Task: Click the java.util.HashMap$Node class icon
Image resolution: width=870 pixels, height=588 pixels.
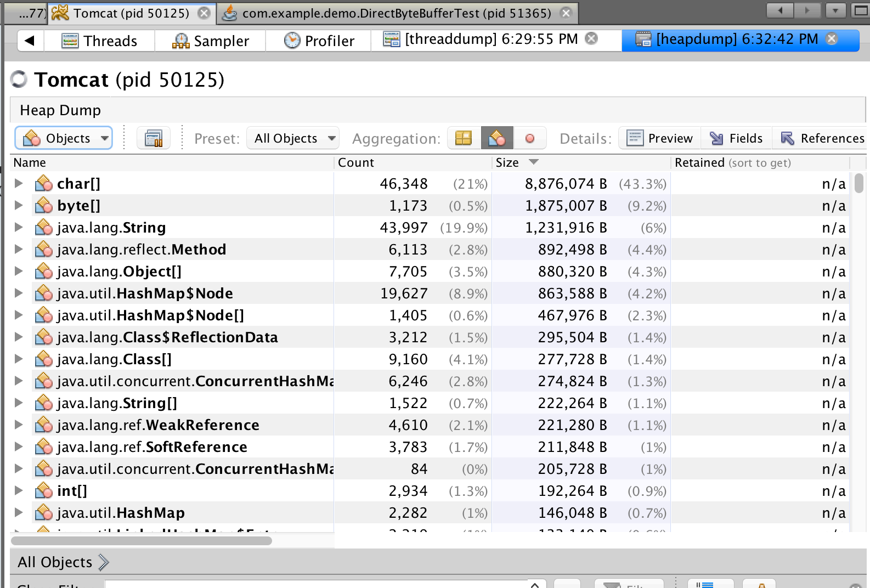Action: coord(43,293)
